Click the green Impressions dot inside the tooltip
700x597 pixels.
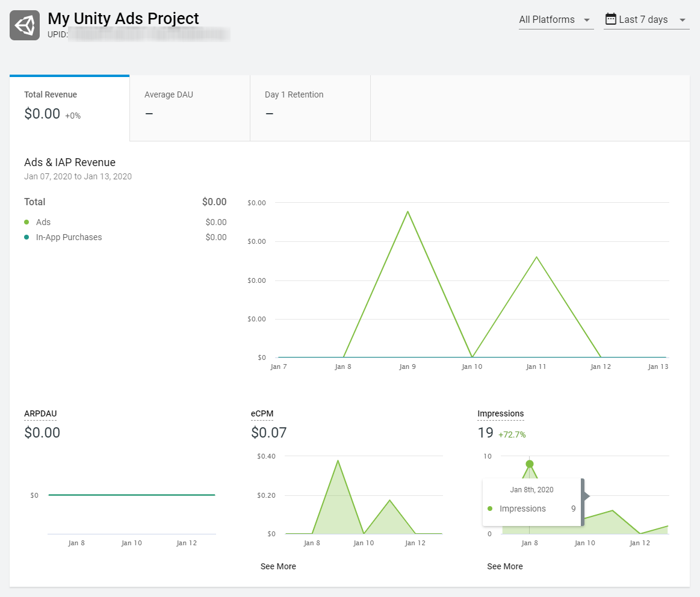click(491, 509)
